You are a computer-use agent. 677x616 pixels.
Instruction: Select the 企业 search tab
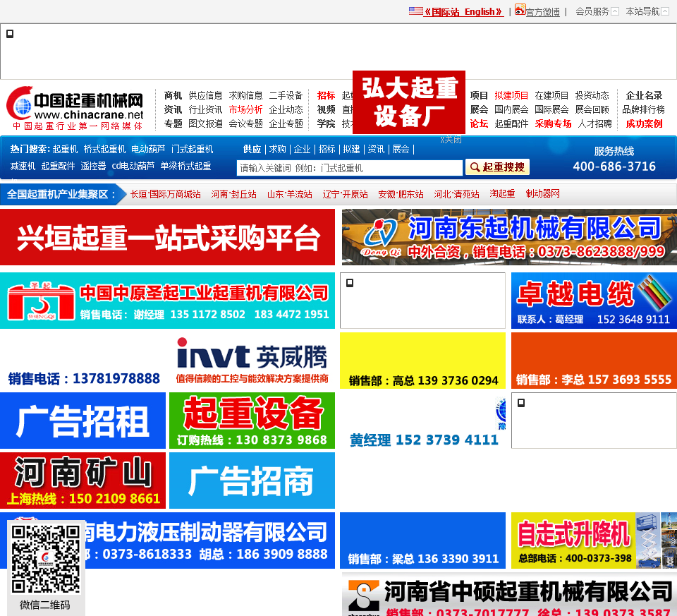click(302, 150)
